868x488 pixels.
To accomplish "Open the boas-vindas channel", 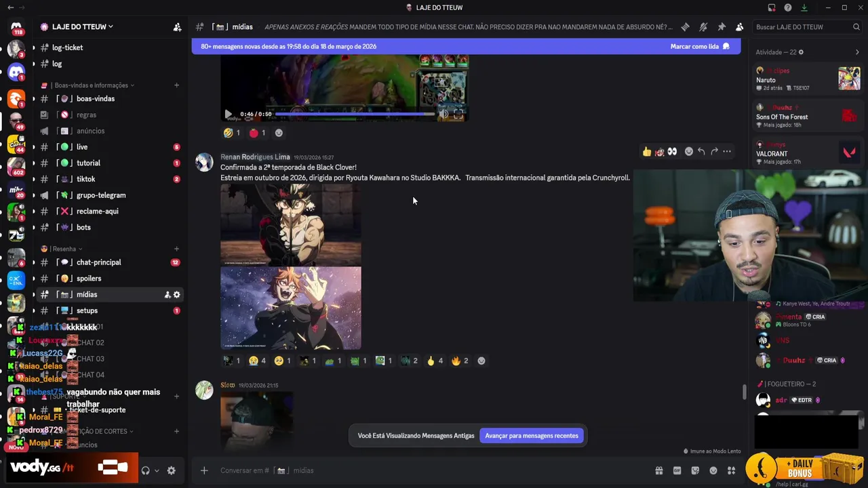I will point(108,99).
